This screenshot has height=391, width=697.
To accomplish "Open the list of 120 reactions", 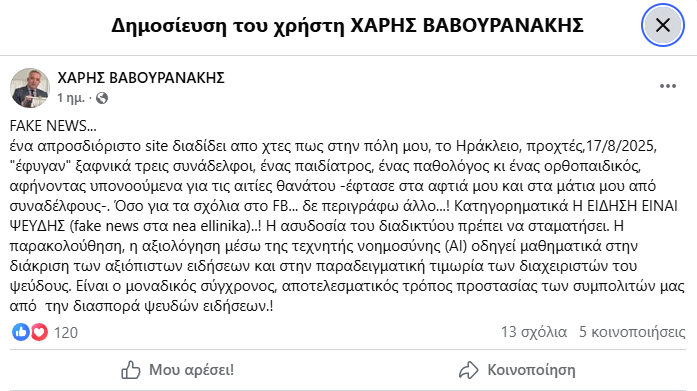I will point(66,332).
